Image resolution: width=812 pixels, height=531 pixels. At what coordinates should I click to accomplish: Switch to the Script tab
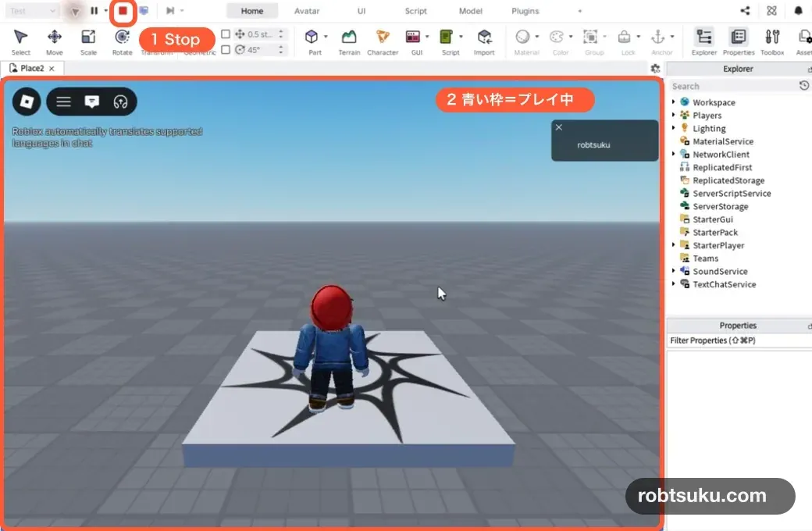pos(416,11)
